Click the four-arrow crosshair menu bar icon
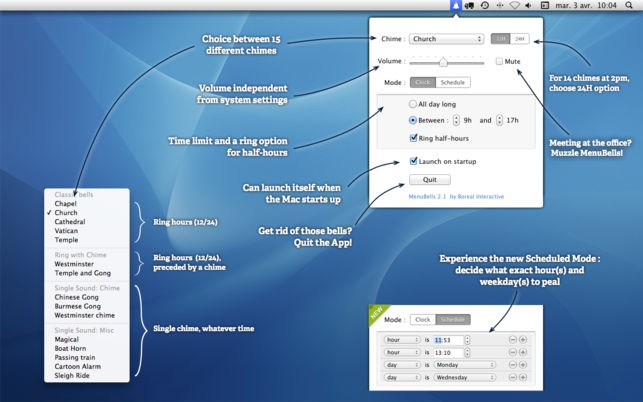 [499, 6]
